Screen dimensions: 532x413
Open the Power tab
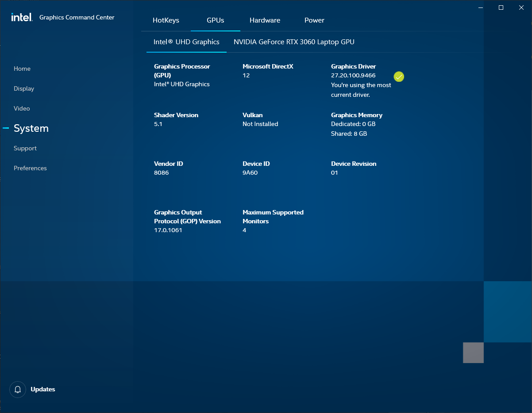coord(314,20)
